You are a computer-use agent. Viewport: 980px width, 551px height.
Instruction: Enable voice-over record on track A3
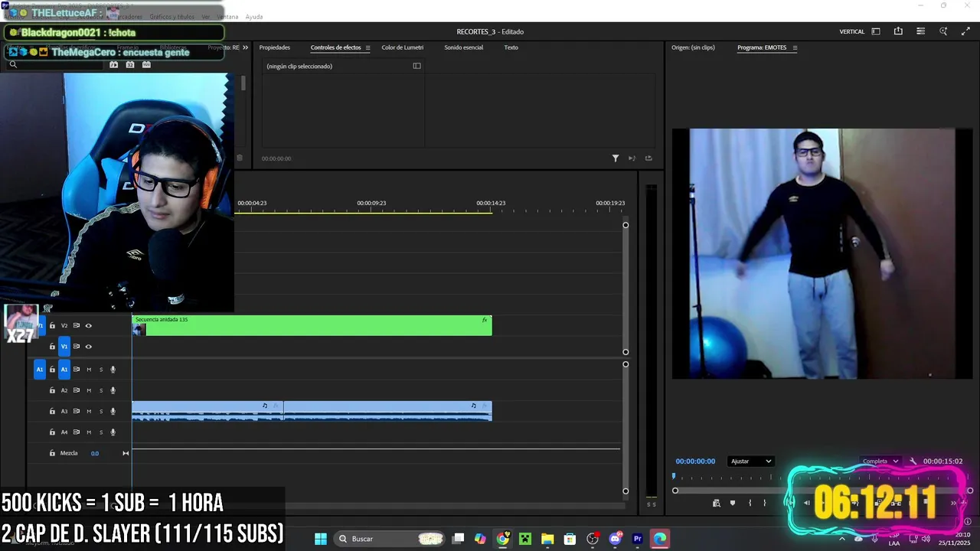click(113, 411)
